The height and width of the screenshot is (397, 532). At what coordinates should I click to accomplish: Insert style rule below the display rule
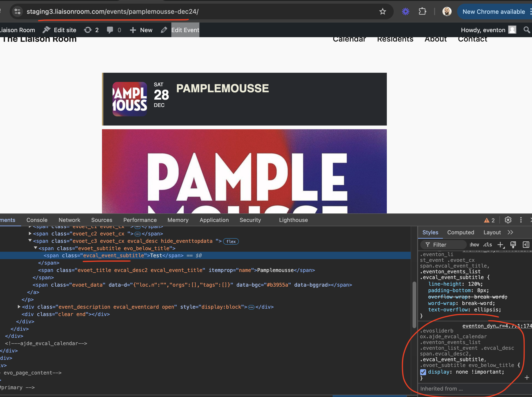click(x=527, y=377)
